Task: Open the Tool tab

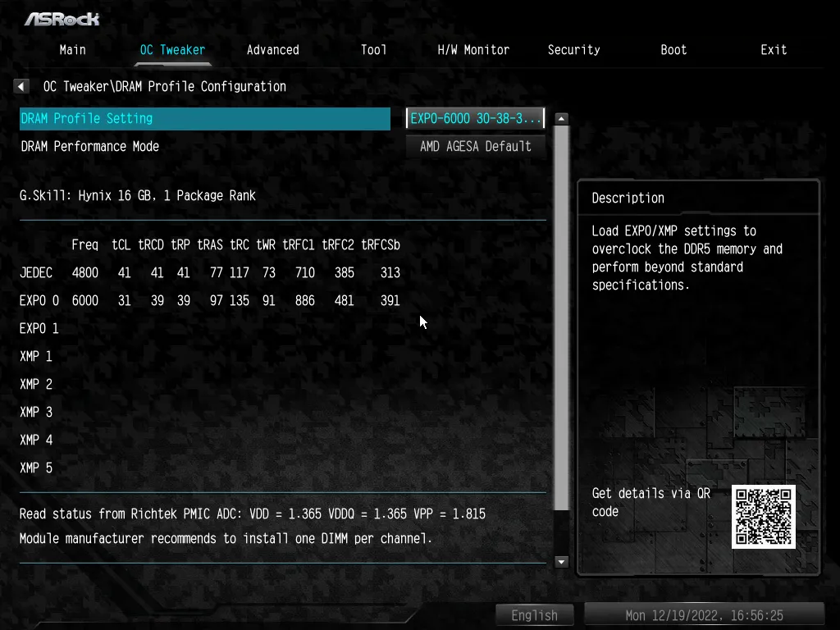Action: coord(373,50)
